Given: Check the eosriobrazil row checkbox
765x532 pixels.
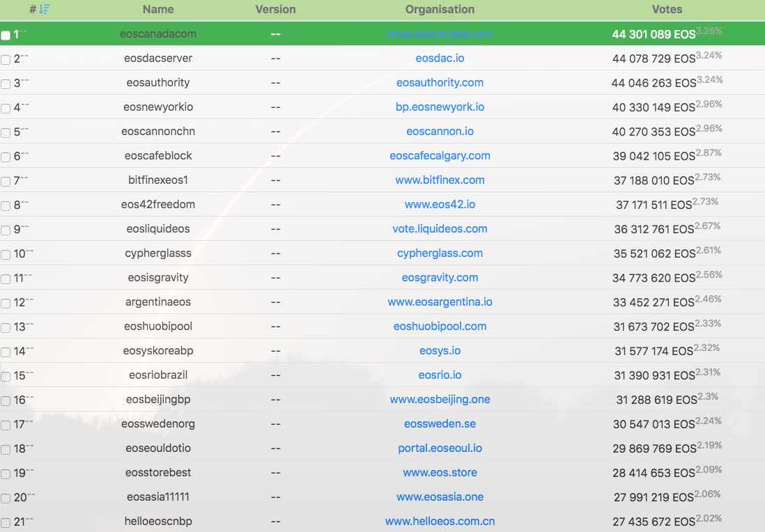Looking at the screenshot, I should click(6, 377).
